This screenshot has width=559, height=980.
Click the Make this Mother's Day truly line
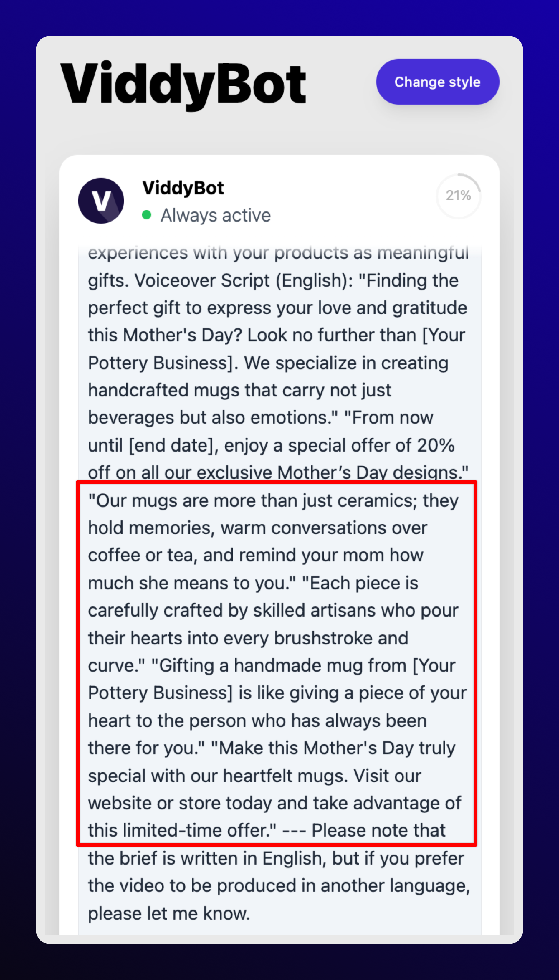pyautogui.click(x=333, y=748)
